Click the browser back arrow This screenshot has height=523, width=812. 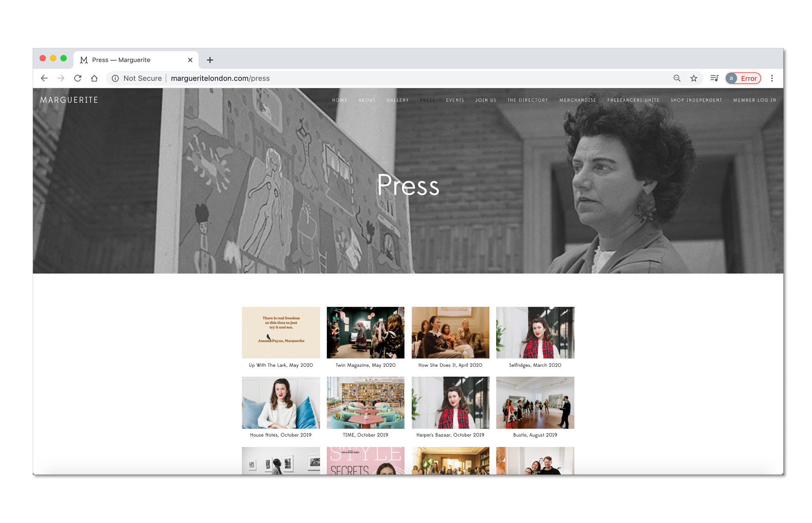tap(44, 78)
